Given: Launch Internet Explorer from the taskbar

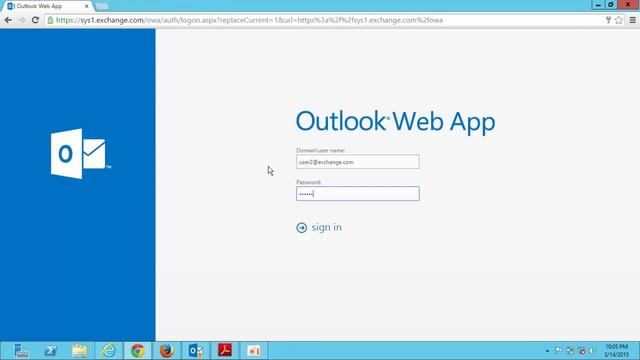Looking at the screenshot, I should (109, 351).
